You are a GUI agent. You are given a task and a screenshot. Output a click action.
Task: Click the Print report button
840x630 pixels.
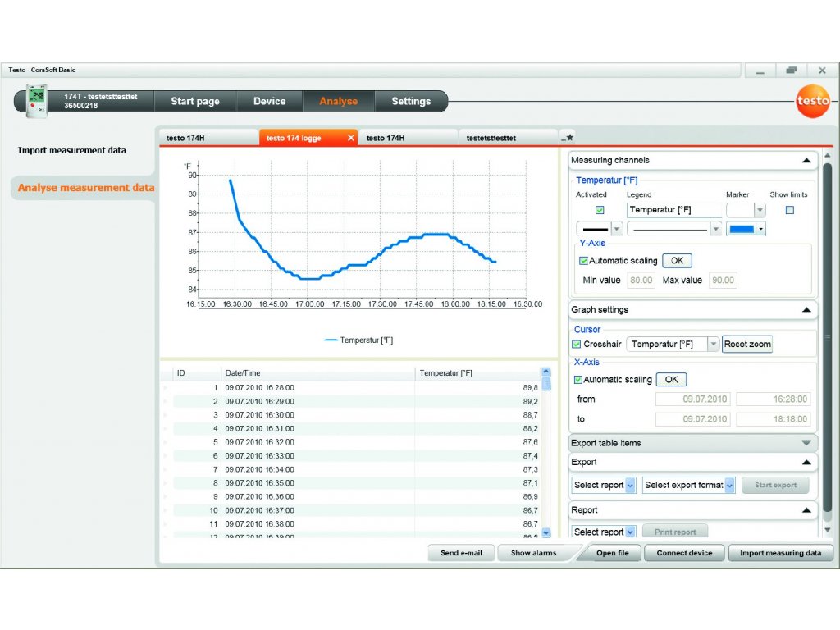click(x=675, y=532)
